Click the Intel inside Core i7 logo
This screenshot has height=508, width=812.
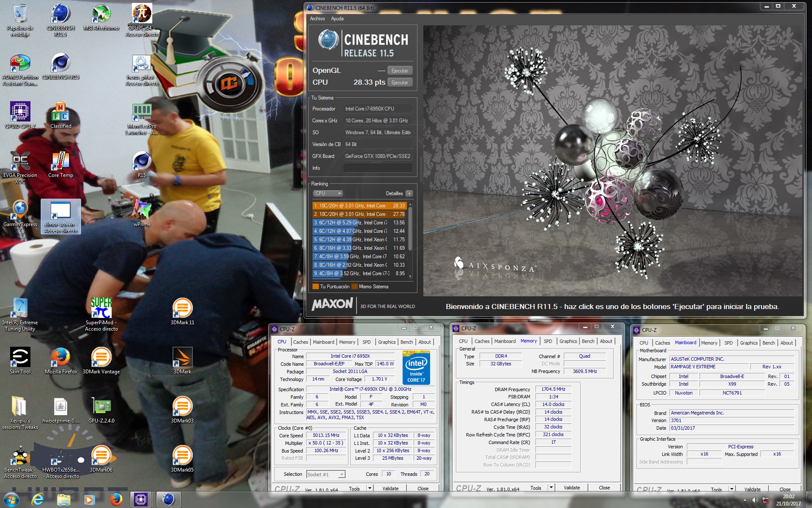coord(416,367)
